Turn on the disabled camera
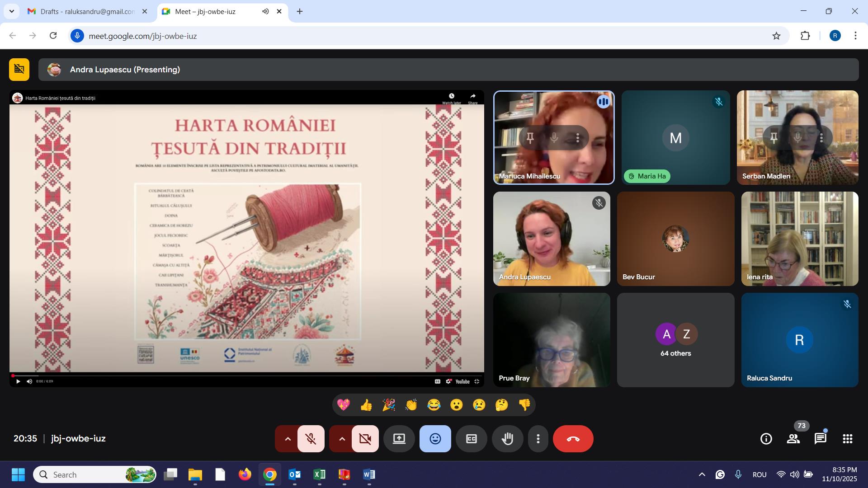Viewport: 868px width, 488px height. [x=365, y=439]
